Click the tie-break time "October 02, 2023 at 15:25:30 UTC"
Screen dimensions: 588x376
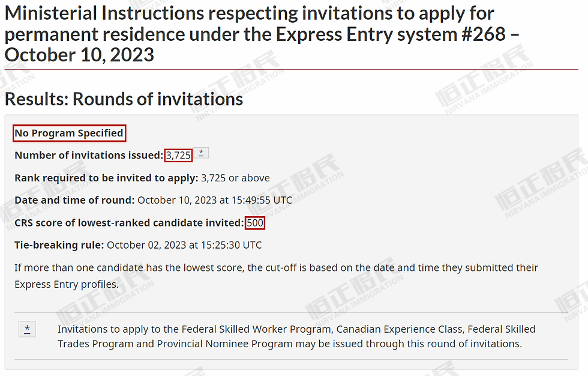point(184,245)
